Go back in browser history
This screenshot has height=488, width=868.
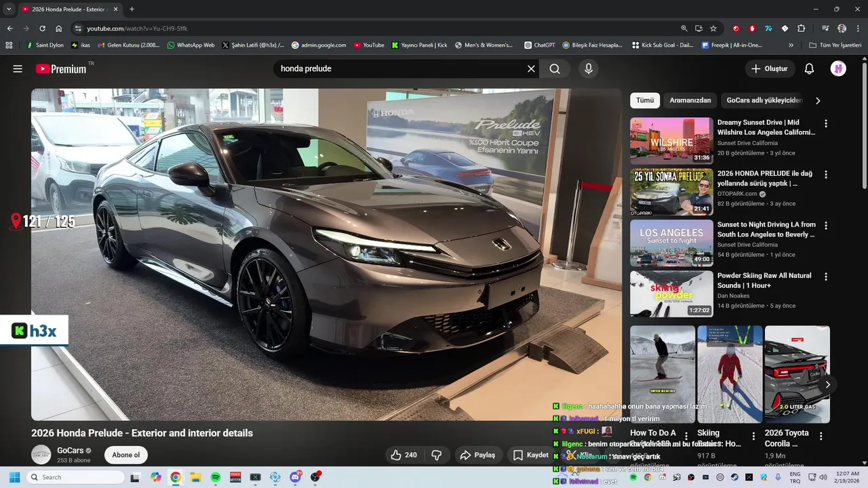9,28
